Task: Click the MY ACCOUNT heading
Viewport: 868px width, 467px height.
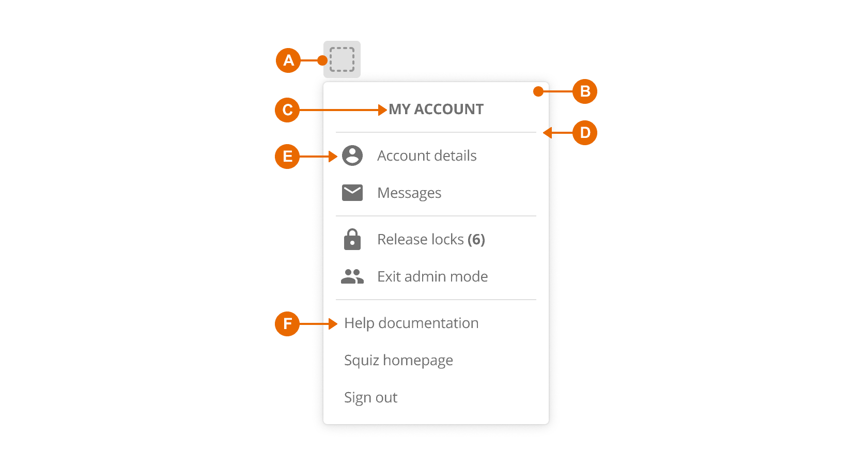Action: point(436,109)
